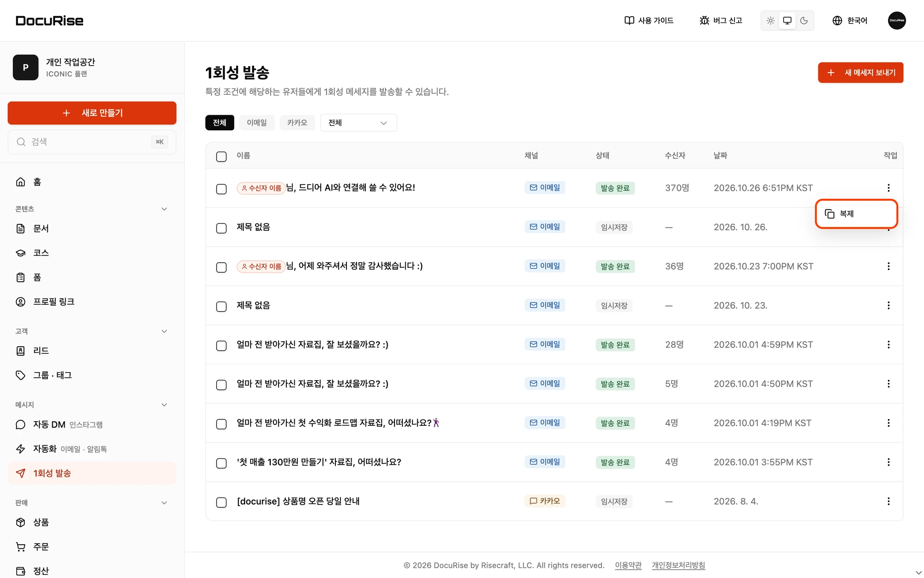The height and width of the screenshot is (578, 924).
Task: Open 폼 from sidebar
Action: point(92,277)
